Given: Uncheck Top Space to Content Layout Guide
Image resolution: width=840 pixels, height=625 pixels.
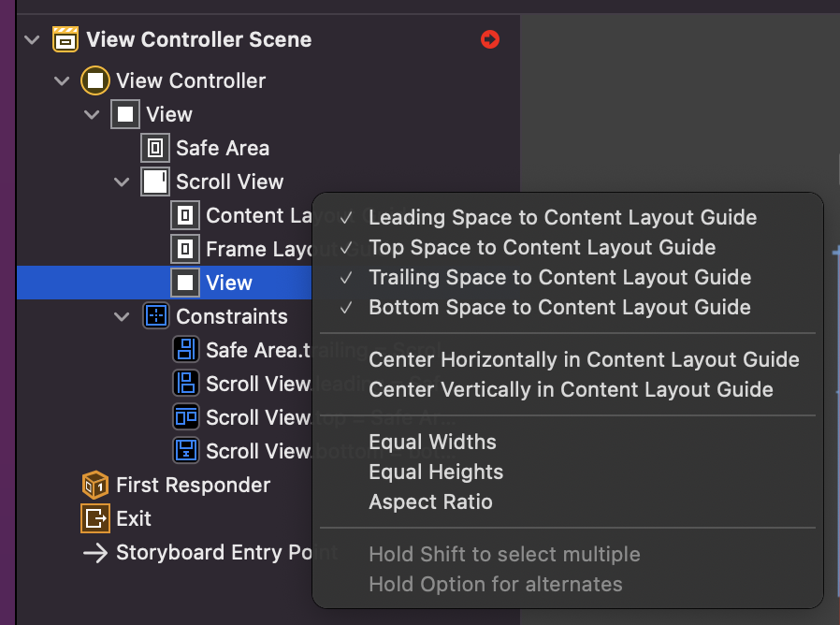Looking at the screenshot, I should 567,247.
